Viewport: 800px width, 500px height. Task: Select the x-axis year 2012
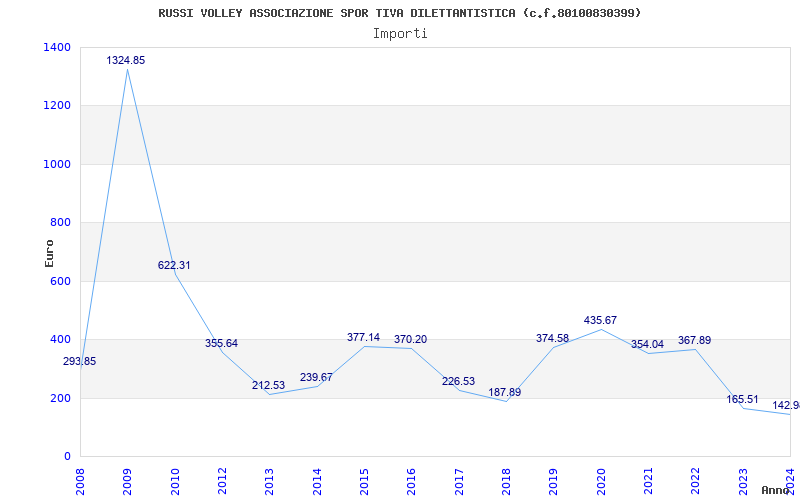222,481
